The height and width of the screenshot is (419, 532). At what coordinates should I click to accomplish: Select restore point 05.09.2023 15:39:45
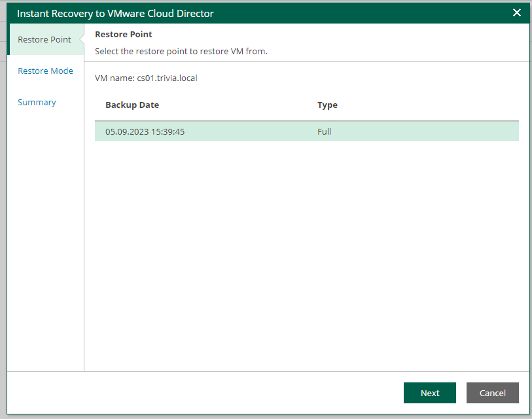[306, 131]
